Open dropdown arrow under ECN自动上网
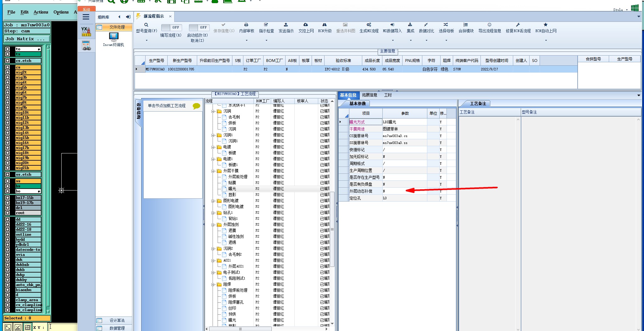The image size is (644, 331). click(546, 40)
